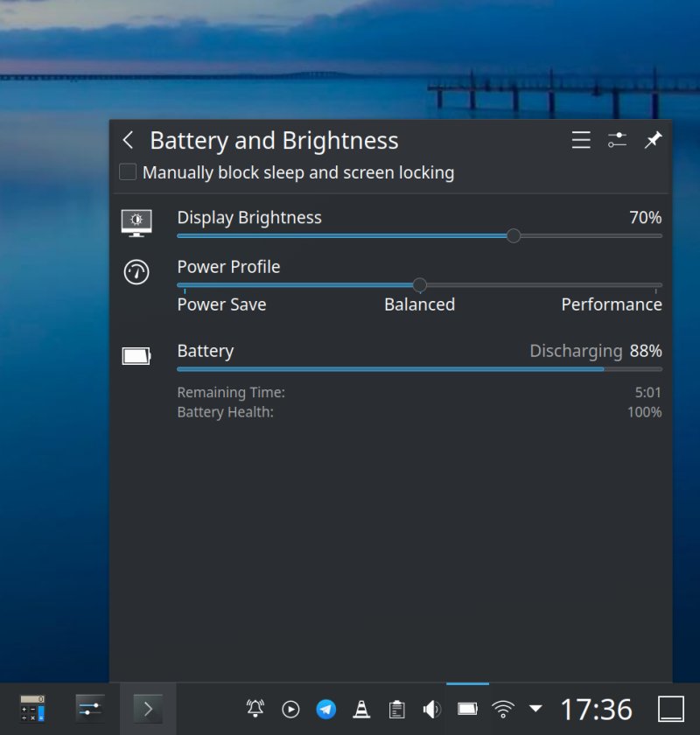Open the popup's configure settings icon
700x735 pixels.
tap(617, 140)
